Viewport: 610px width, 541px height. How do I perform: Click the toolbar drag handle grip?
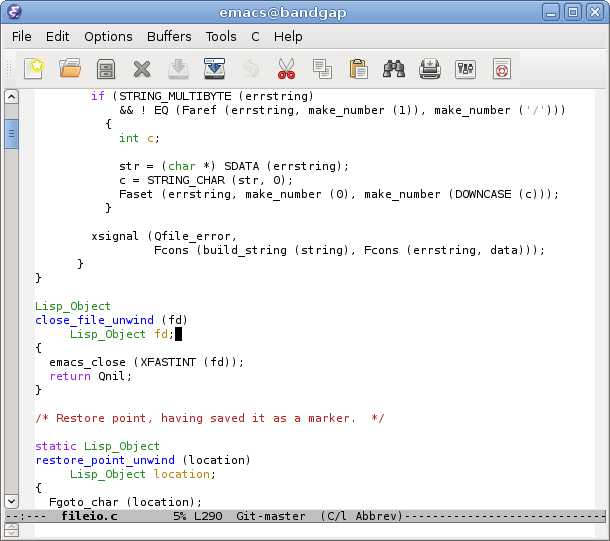coord(9,69)
